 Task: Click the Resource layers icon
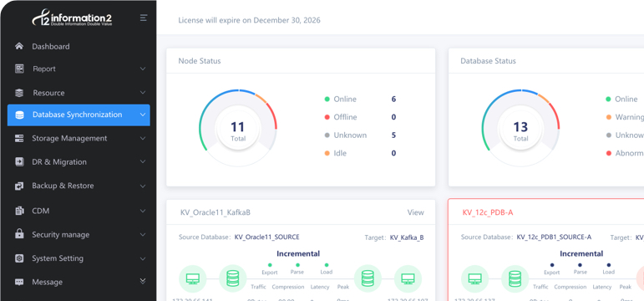click(x=19, y=93)
